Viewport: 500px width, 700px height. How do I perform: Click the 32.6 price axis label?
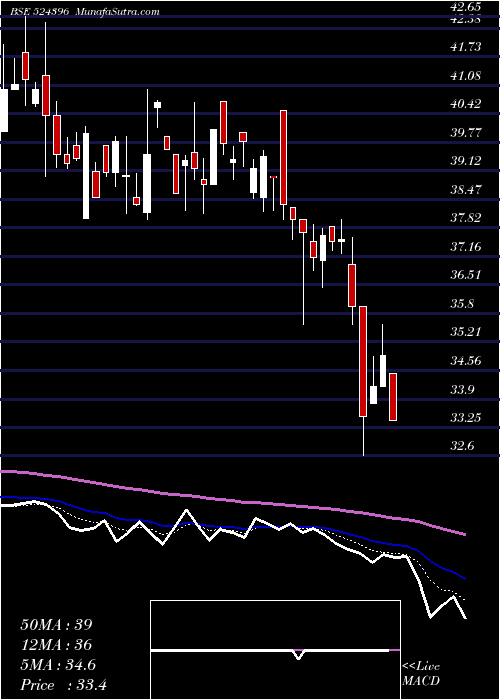(x=462, y=446)
